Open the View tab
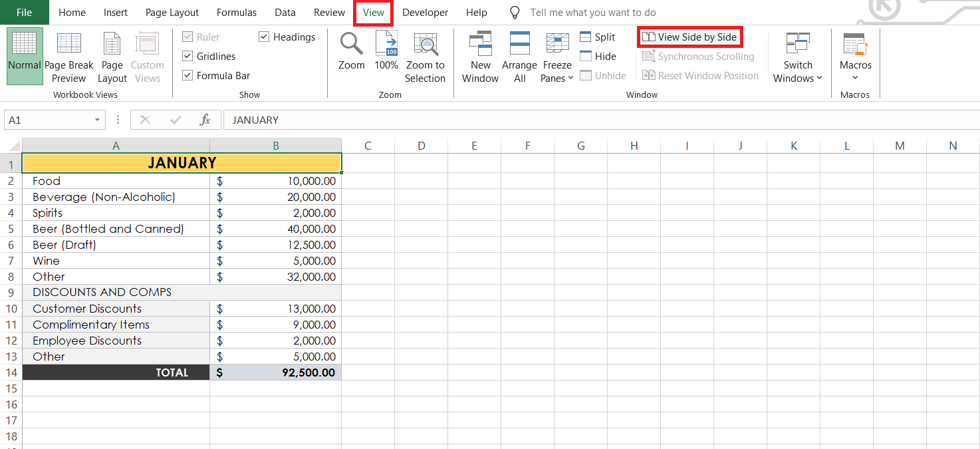Image resolution: width=980 pixels, height=449 pixels. coord(374,13)
